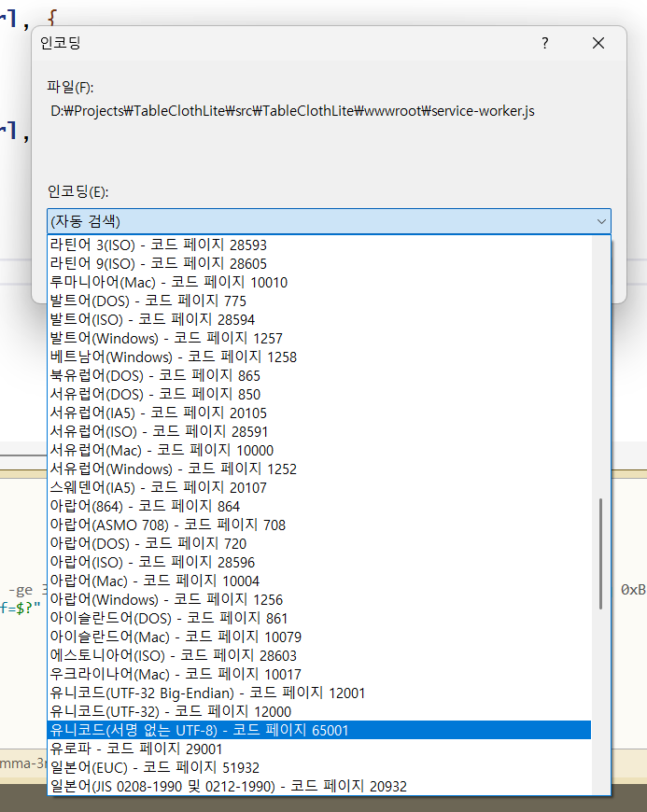The height and width of the screenshot is (812, 647).
Task: Choose 아이슬란드어(Mac) code page 10079
Action: [319, 636]
